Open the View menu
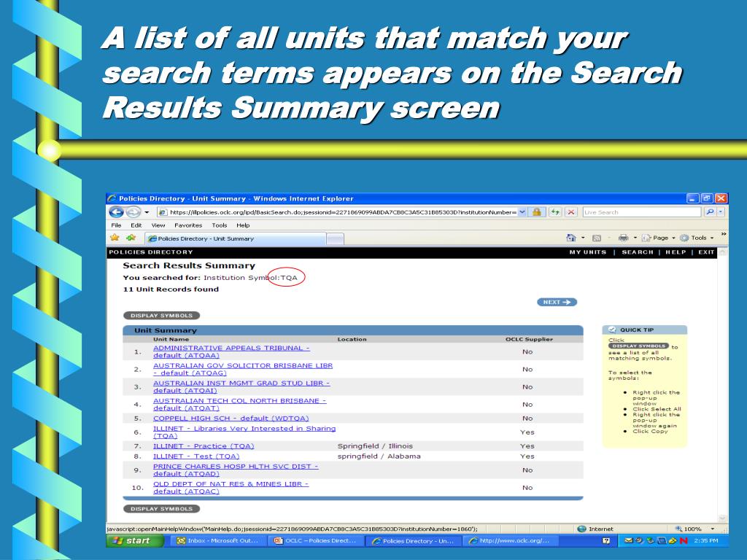Image resolution: width=747 pixels, height=560 pixels. (158, 225)
